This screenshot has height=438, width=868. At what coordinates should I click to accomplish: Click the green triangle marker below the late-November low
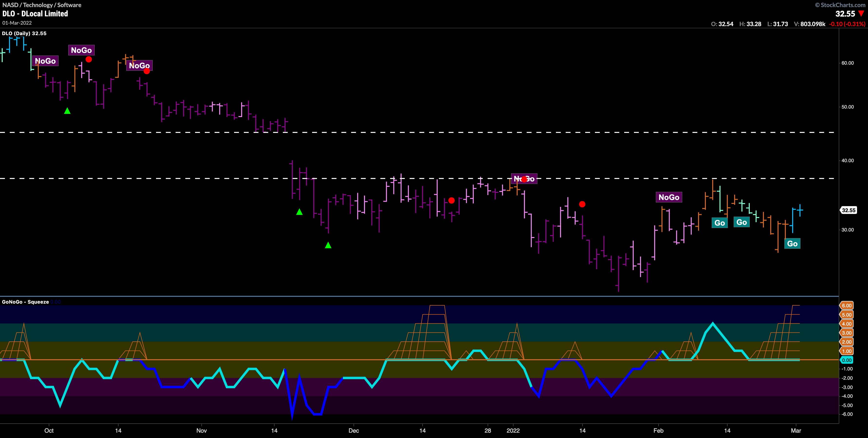[328, 245]
